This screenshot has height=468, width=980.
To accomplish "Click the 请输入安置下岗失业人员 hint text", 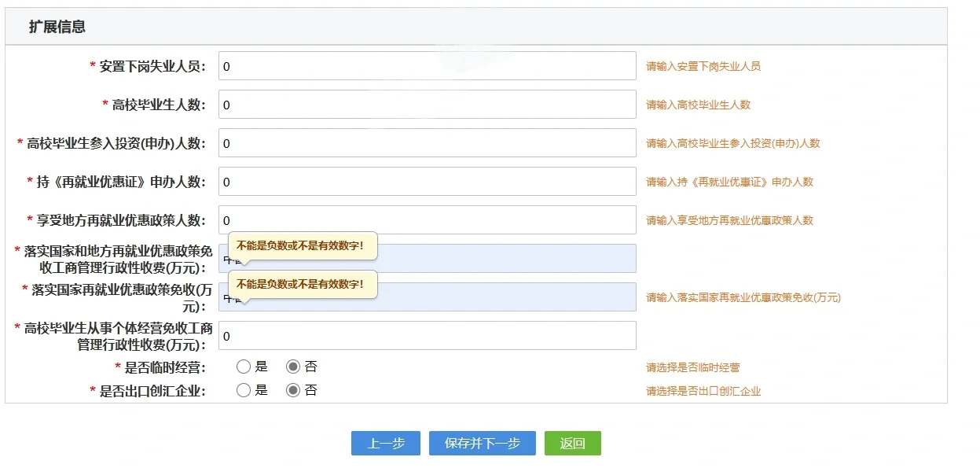I will click(x=703, y=67).
